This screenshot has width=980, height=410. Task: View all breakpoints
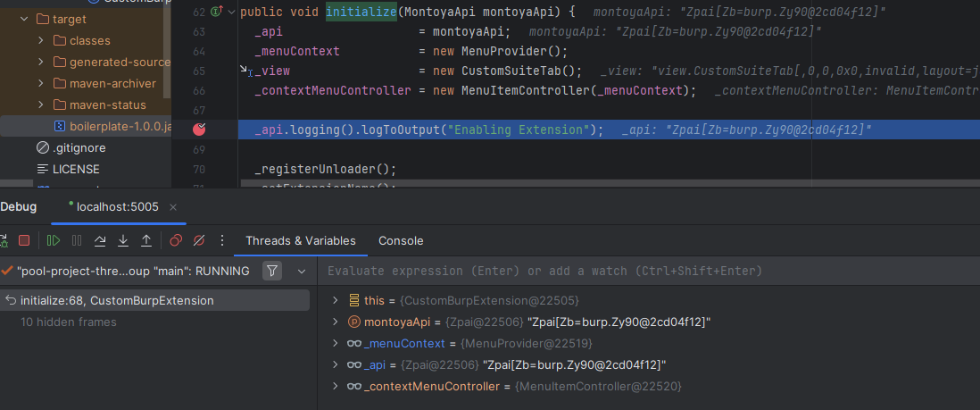tap(176, 240)
